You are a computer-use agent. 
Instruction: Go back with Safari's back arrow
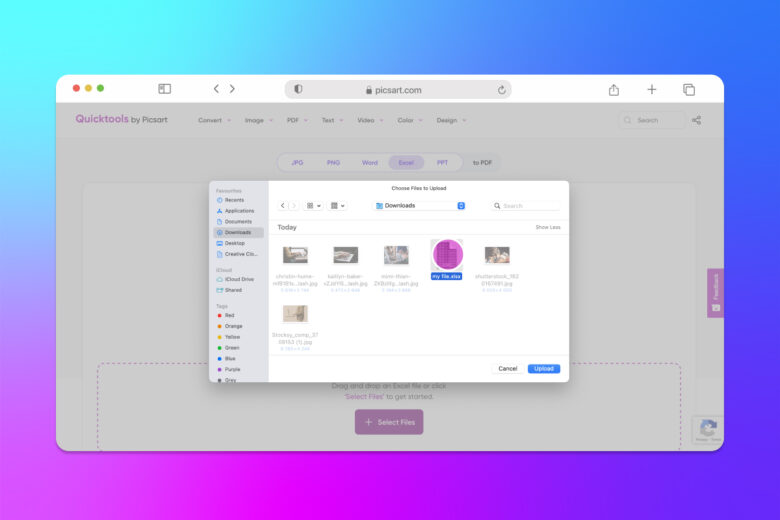(x=216, y=89)
